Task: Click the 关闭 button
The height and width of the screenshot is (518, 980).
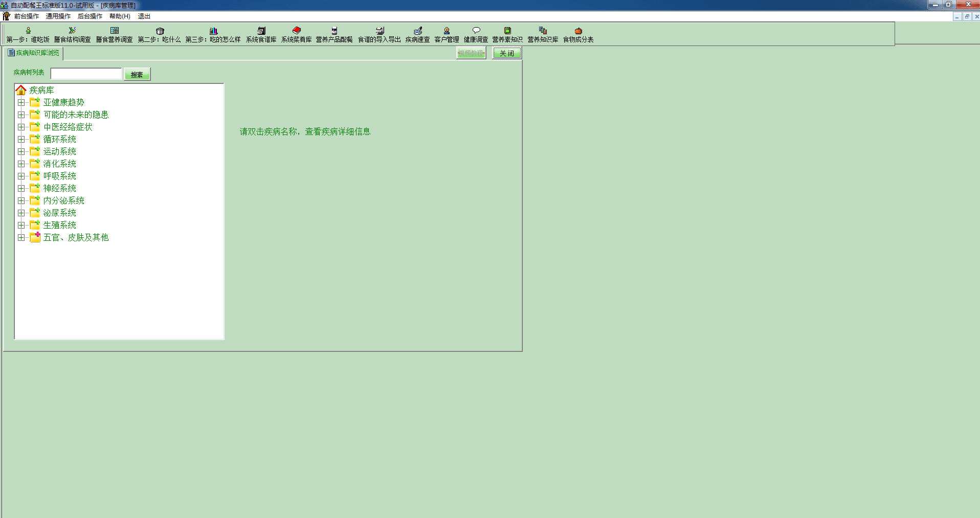Action: click(507, 53)
